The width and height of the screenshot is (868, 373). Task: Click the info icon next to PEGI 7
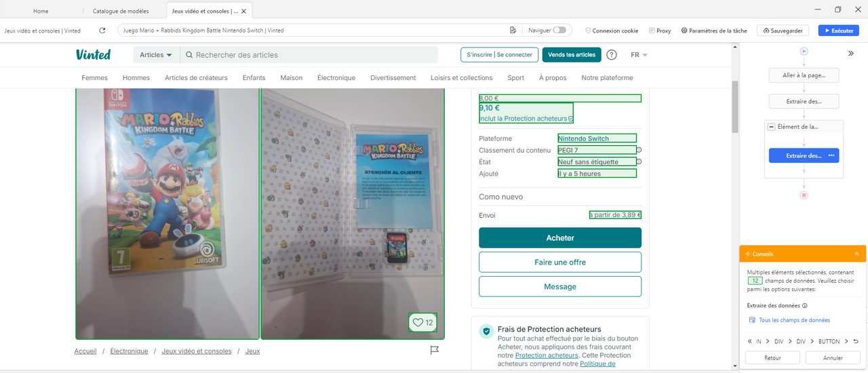639,150
